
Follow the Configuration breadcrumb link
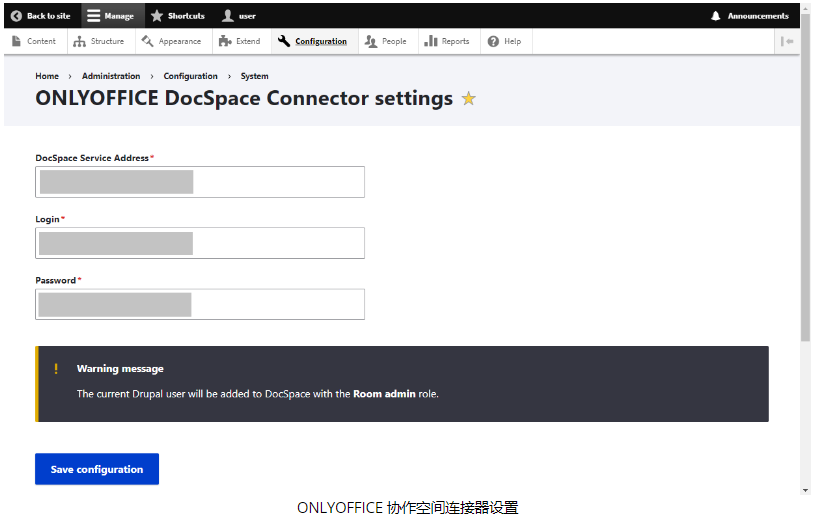point(190,76)
